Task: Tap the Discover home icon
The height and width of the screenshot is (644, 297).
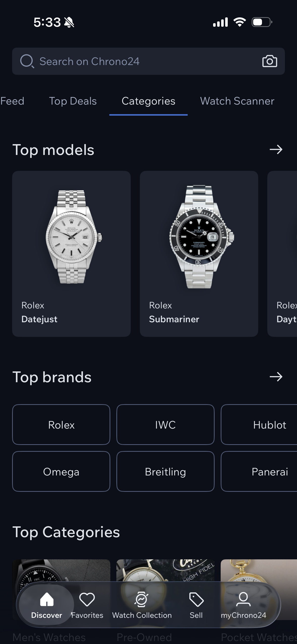Action: (x=47, y=600)
